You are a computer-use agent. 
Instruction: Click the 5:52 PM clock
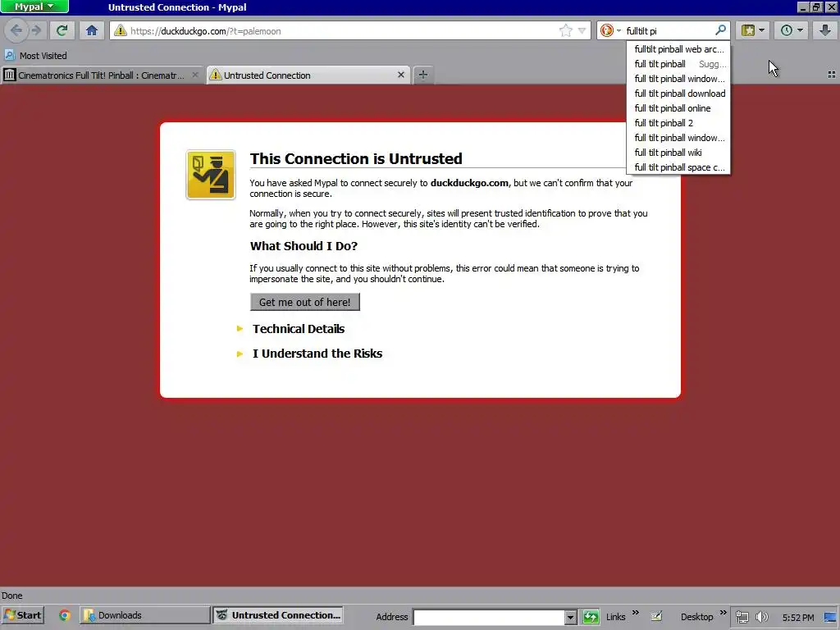(797, 618)
